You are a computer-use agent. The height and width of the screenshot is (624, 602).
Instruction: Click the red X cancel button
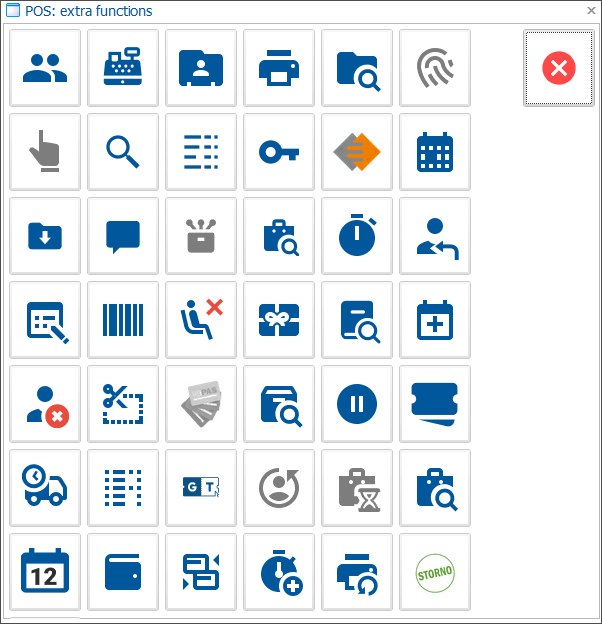point(559,68)
